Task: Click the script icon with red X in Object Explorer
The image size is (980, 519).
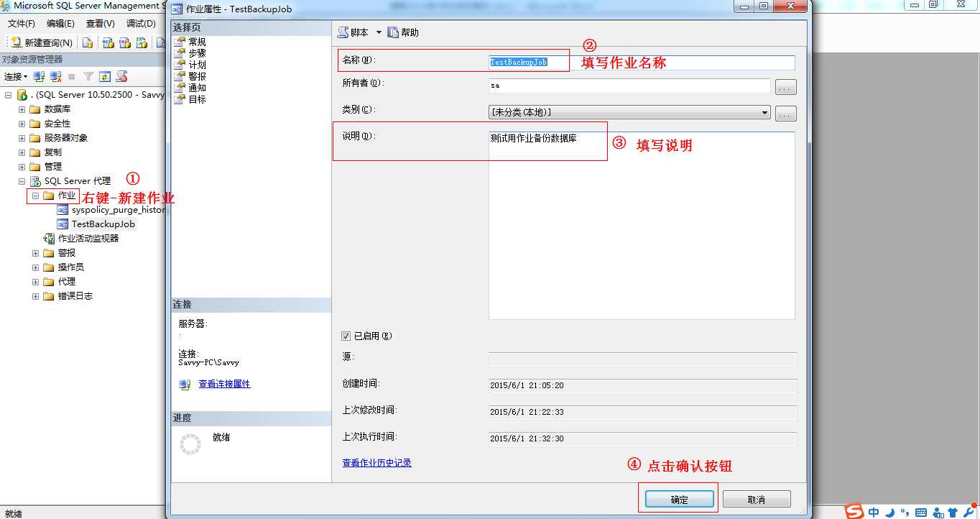Action: click(121, 76)
